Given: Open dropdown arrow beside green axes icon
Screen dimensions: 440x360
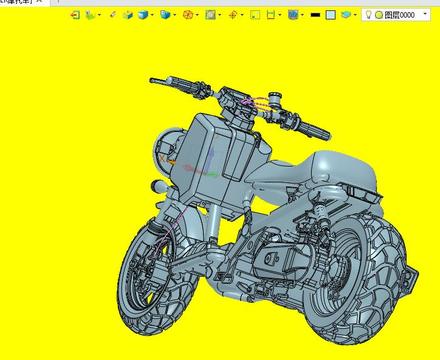Looking at the screenshot, I should coord(100,15).
